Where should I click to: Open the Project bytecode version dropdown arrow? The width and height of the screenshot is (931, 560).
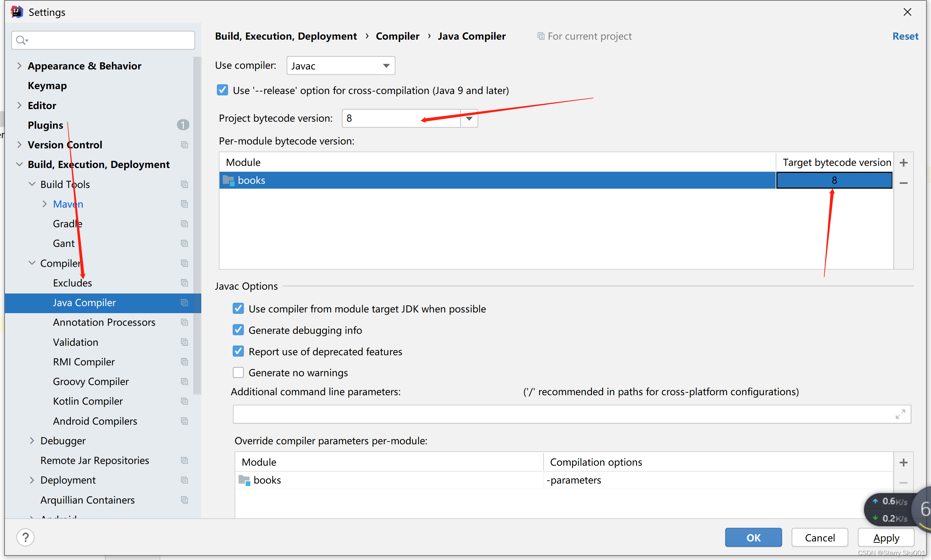[x=469, y=119]
